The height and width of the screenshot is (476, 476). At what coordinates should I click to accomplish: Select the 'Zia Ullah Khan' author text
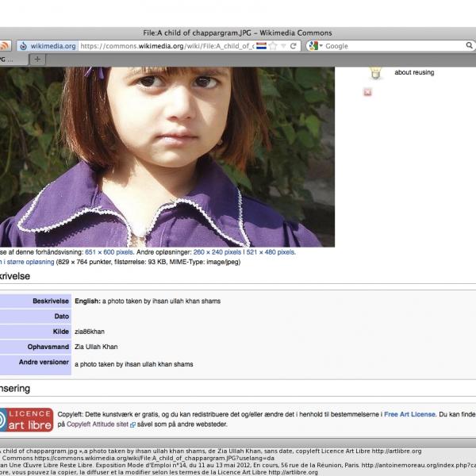pos(96,347)
